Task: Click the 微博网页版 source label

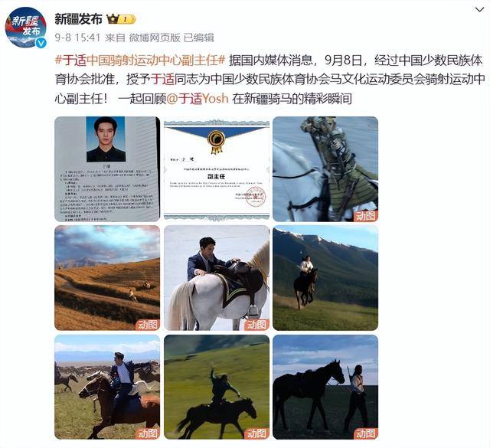Action: pyautogui.click(x=155, y=38)
